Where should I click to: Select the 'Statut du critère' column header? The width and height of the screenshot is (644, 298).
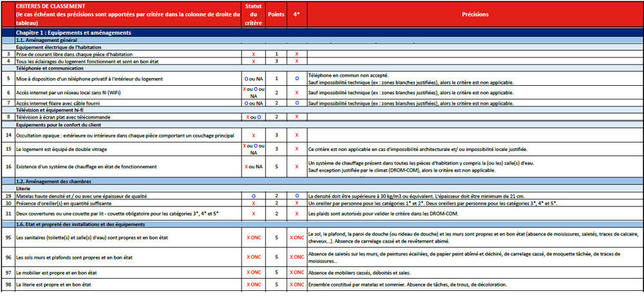[253, 14]
